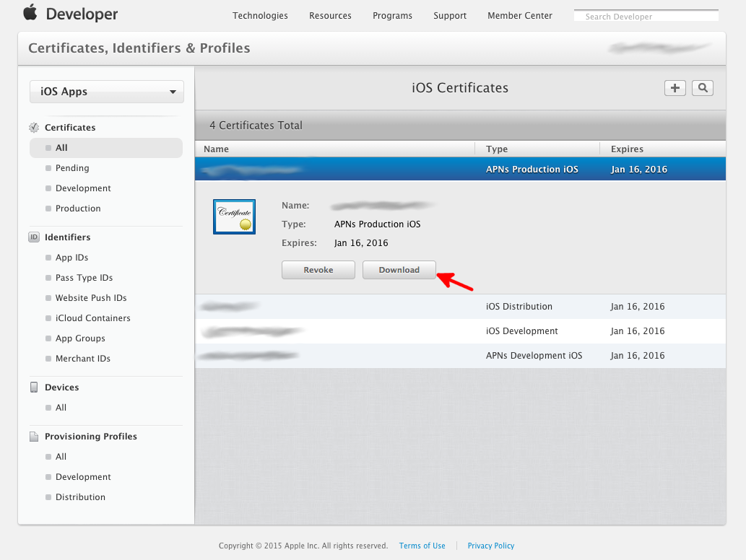This screenshot has width=746, height=560.
Task: Open App Groups list
Action: click(80, 338)
